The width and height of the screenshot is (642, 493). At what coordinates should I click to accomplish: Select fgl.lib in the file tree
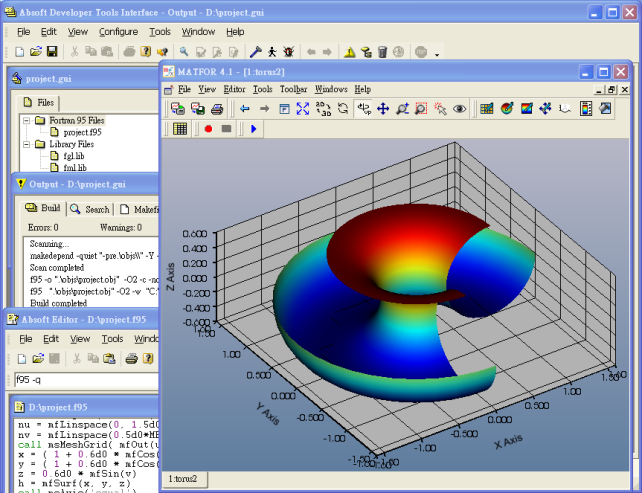pos(74,156)
